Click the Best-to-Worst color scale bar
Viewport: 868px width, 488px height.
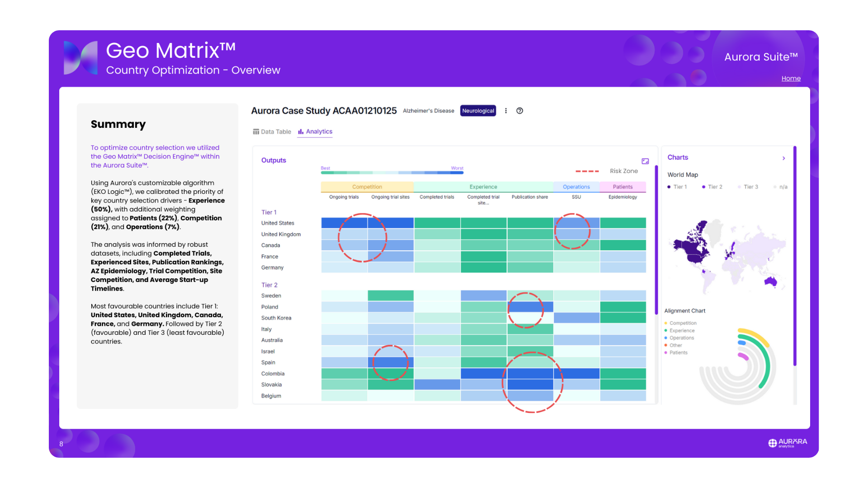click(392, 173)
